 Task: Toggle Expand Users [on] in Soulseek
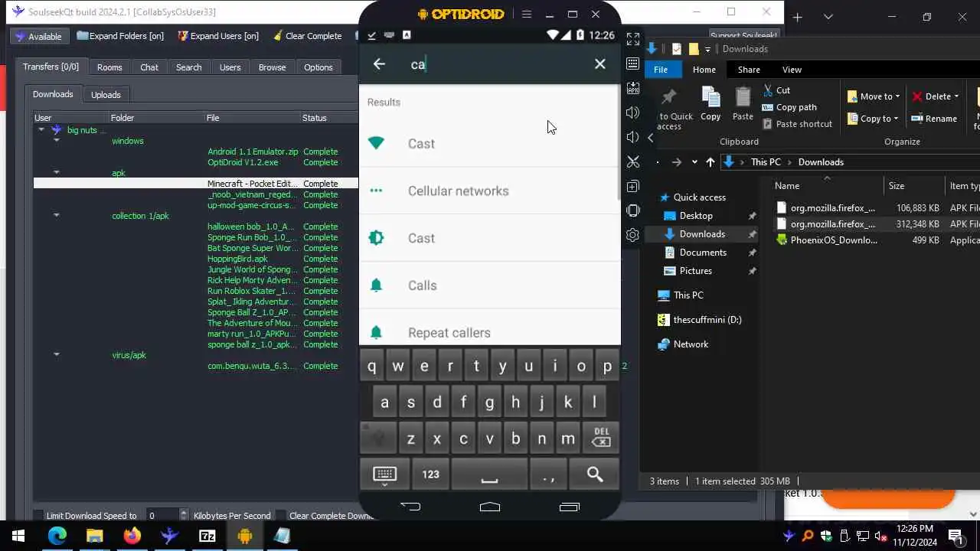click(x=218, y=36)
